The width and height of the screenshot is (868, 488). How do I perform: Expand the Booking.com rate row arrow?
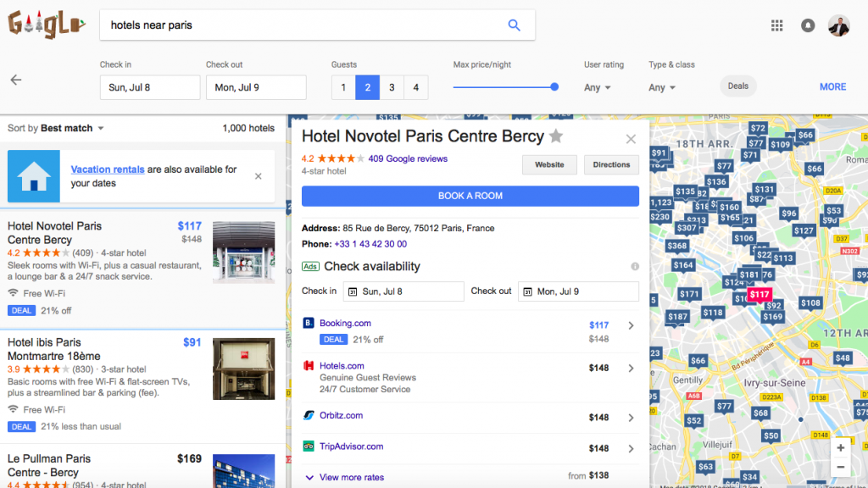pos(631,326)
